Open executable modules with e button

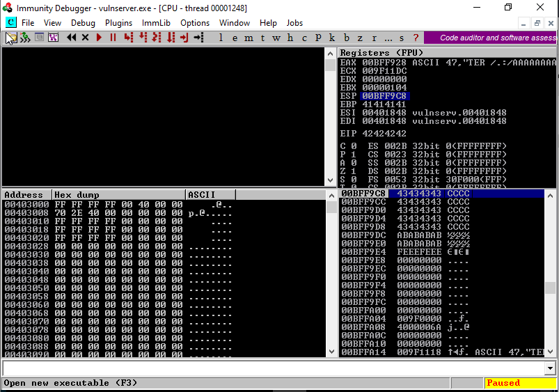point(235,38)
